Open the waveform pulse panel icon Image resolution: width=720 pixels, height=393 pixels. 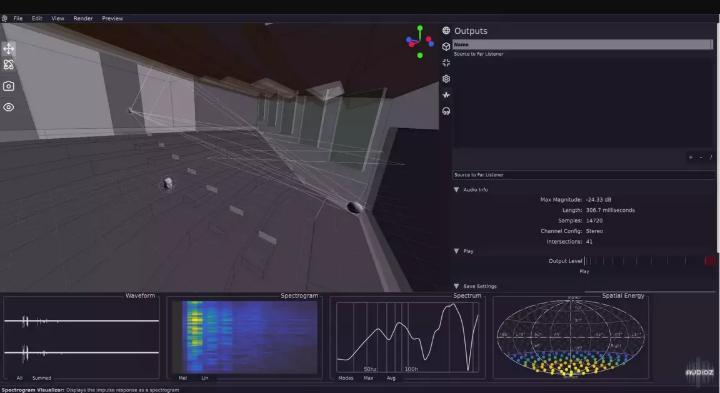pyautogui.click(x=446, y=95)
